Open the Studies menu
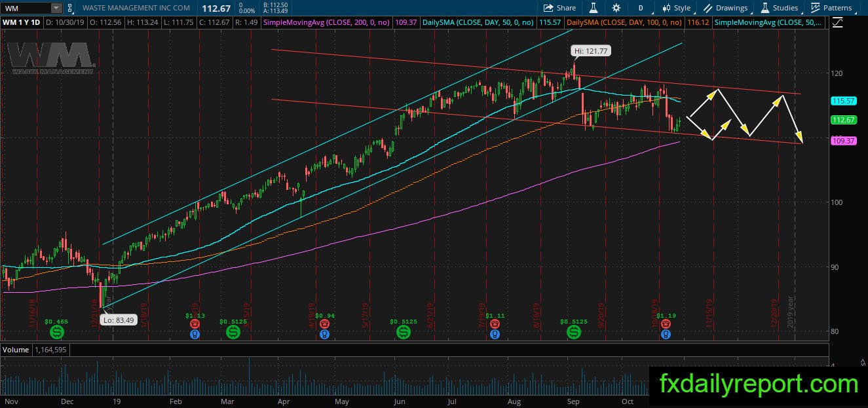 (x=780, y=8)
